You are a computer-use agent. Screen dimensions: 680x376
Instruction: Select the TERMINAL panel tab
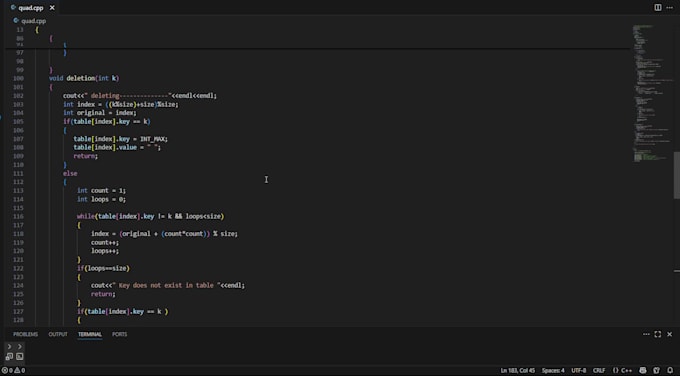[90, 334]
